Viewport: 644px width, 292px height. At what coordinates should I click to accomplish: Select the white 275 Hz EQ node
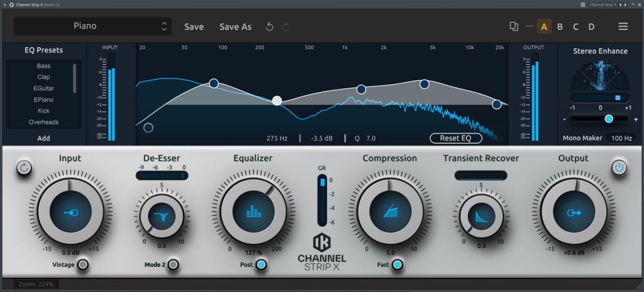277,101
